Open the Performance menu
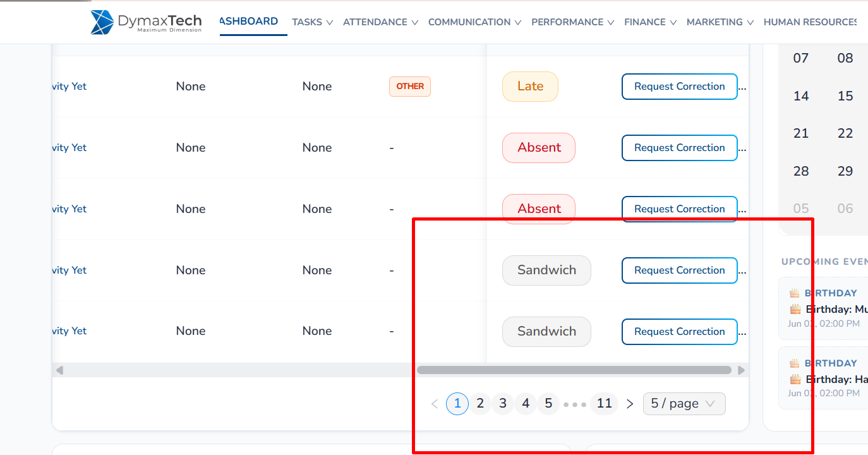Viewport: 868px width, 455px height. (x=572, y=22)
